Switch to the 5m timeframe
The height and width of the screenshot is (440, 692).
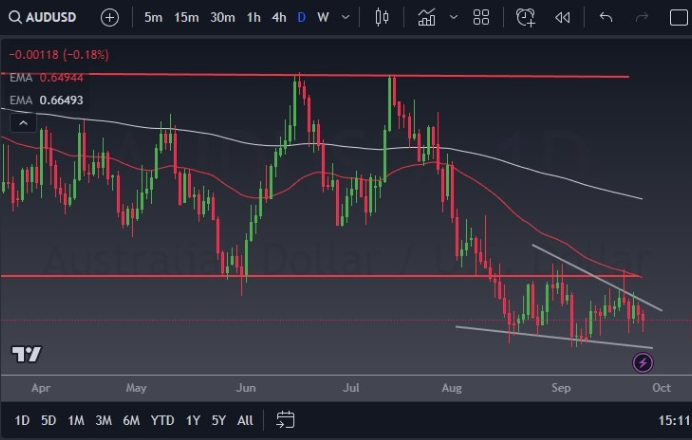point(153,17)
